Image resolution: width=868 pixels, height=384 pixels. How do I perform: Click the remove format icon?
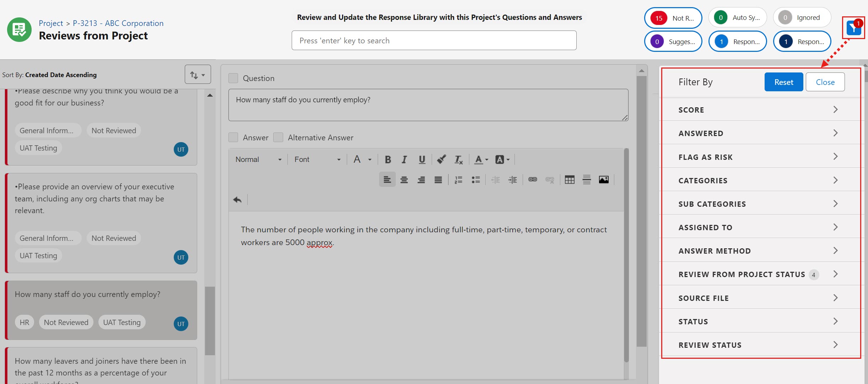click(459, 159)
